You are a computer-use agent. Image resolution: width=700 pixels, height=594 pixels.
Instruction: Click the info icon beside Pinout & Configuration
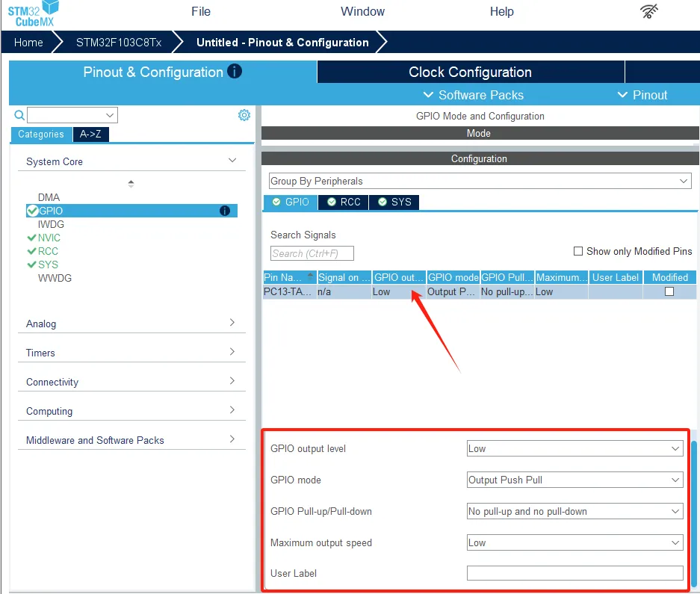(x=235, y=72)
